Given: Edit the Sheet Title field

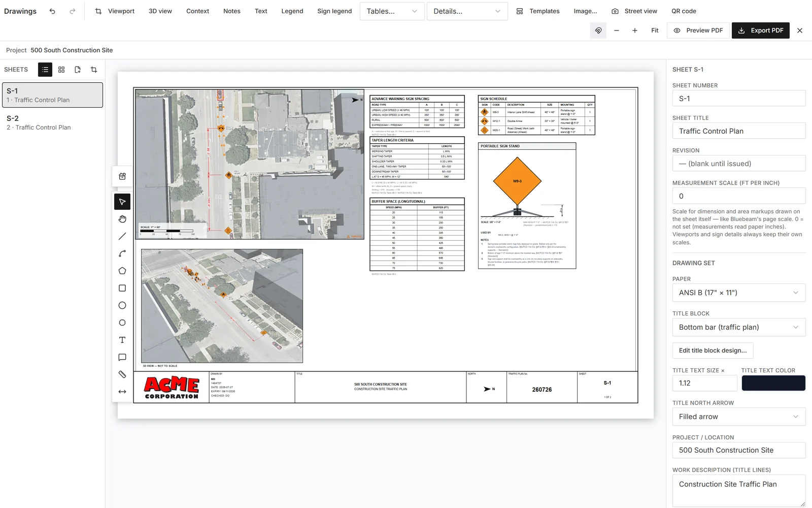Looking at the screenshot, I should coord(739,131).
